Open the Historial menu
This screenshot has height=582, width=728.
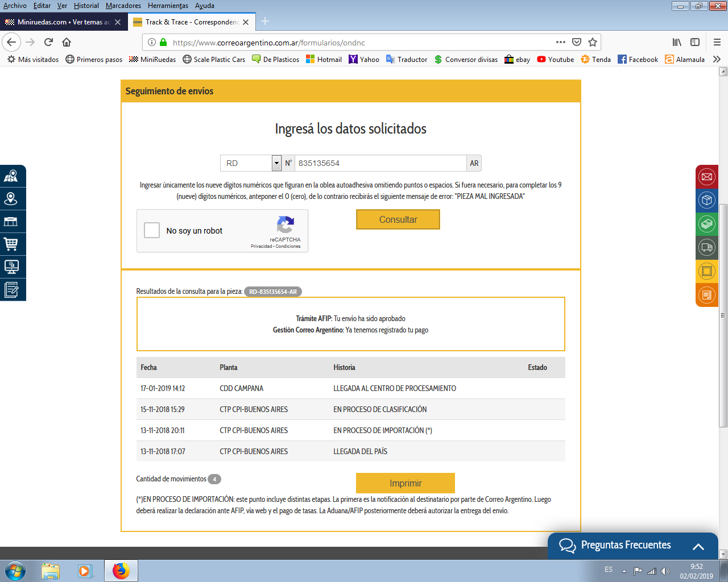click(x=86, y=6)
